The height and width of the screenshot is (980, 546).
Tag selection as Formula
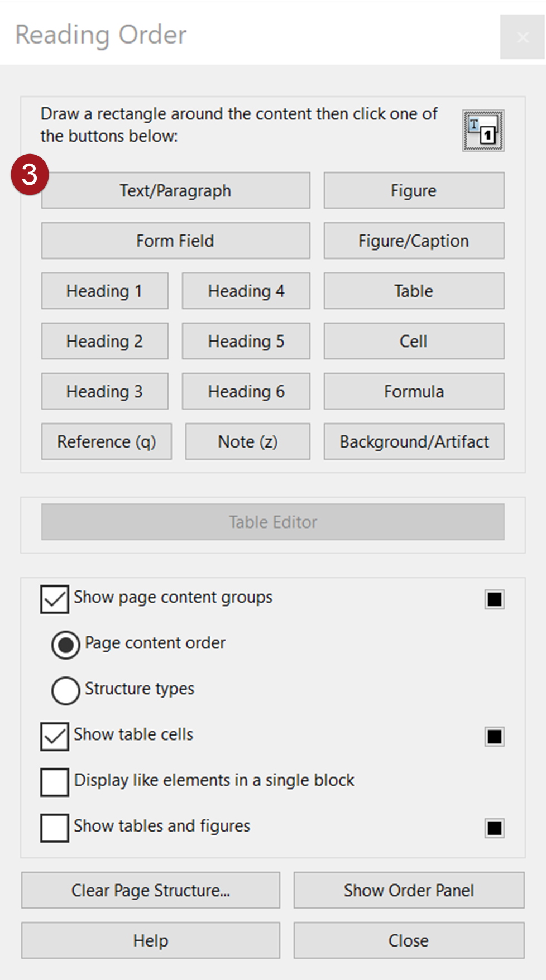tap(414, 391)
